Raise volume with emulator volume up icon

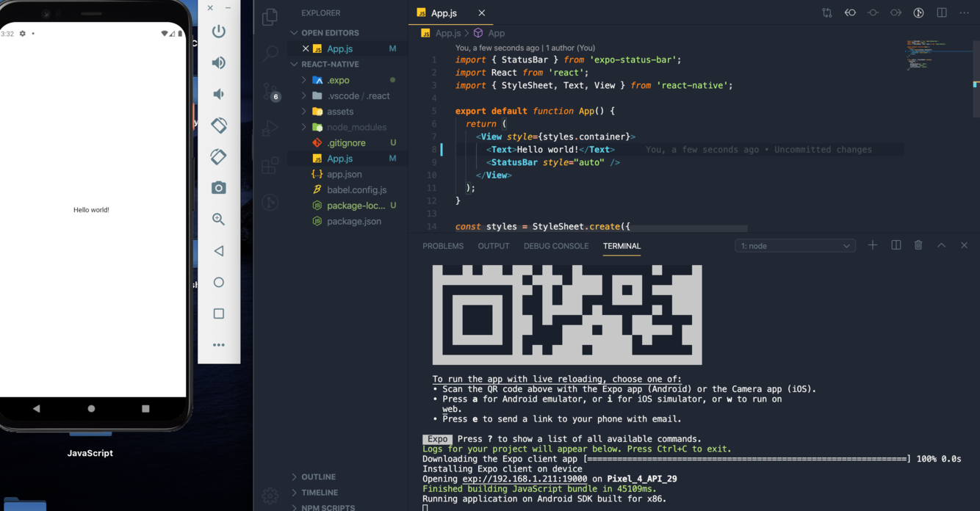[219, 63]
